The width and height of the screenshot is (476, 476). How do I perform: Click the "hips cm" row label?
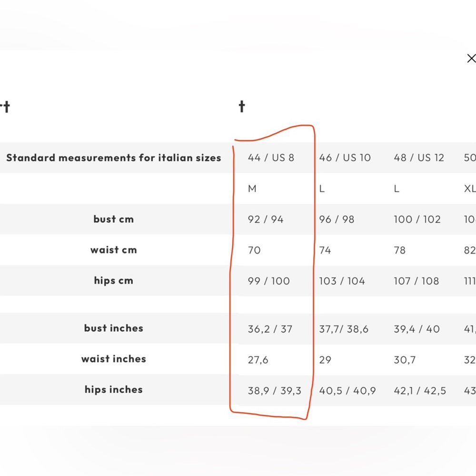point(114,281)
